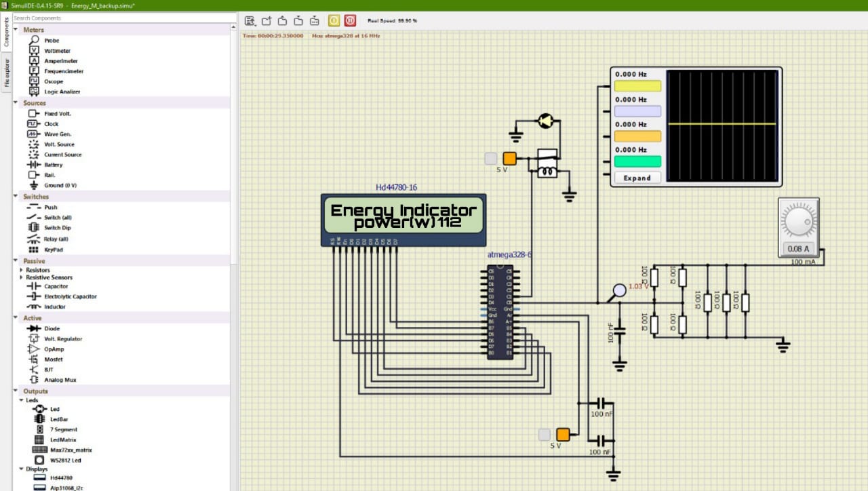Choose the Amperimeter component

click(53, 61)
